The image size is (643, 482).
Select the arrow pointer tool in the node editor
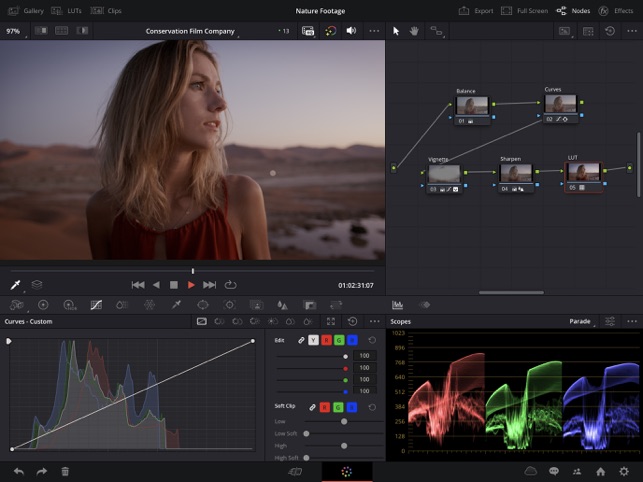click(x=396, y=31)
